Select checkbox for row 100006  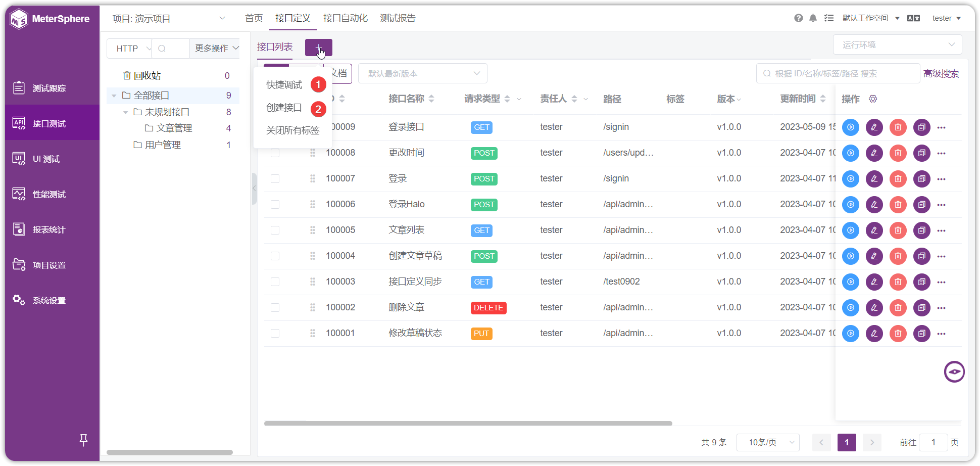[x=275, y=204]
